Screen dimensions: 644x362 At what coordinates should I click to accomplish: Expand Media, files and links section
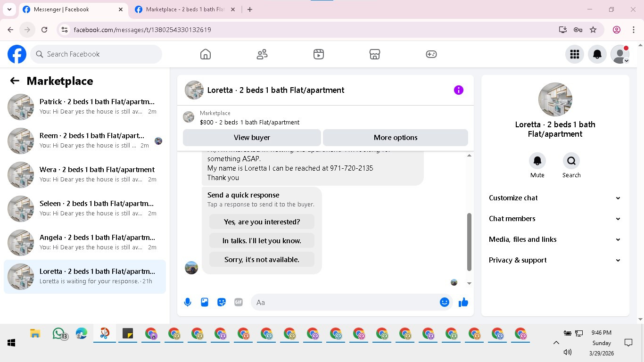click(x=555, y=239)
